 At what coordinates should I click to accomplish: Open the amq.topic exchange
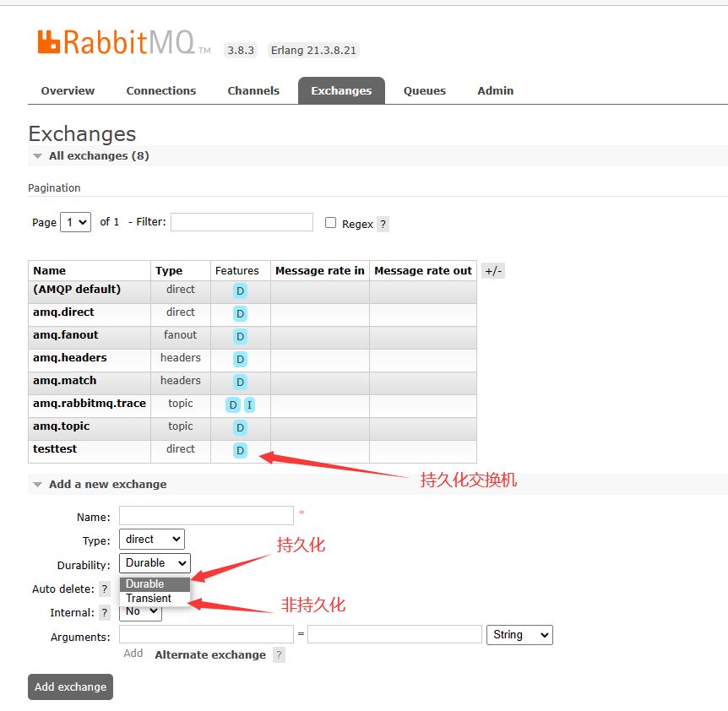(62, 426)
